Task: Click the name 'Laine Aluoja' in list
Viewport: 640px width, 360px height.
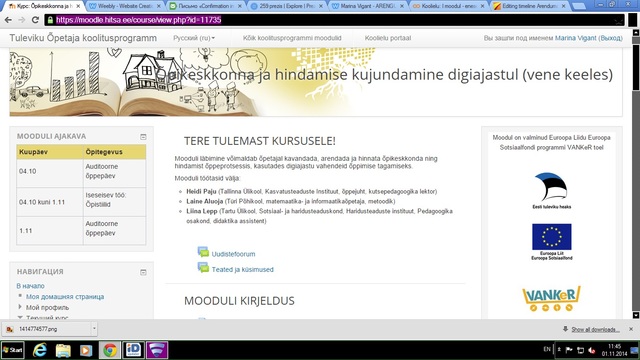Action: tap(204, 201)
